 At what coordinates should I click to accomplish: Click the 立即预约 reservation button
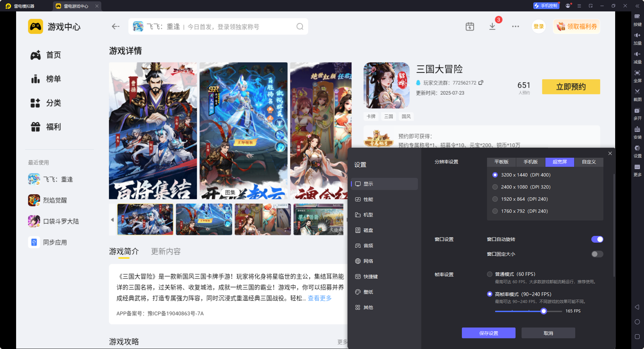coord(571,87)
